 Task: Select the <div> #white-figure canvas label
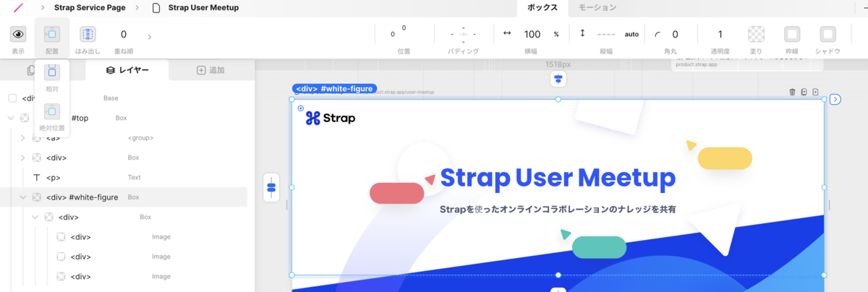pyautogui.click(x=334, y=89)
